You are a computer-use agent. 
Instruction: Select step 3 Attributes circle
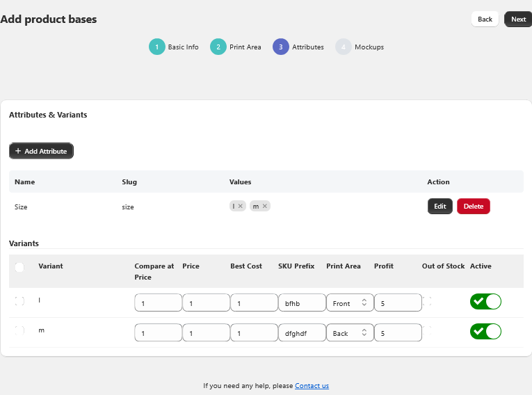pos(281,47)
